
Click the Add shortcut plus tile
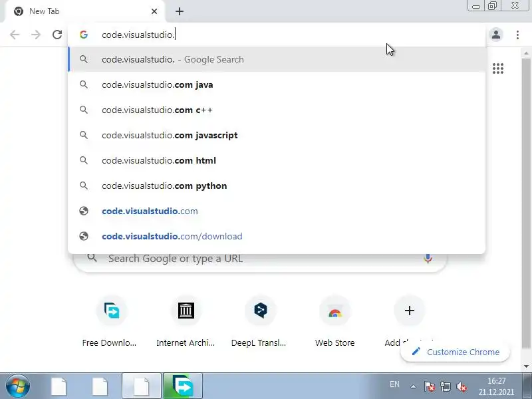pos(409,311)
